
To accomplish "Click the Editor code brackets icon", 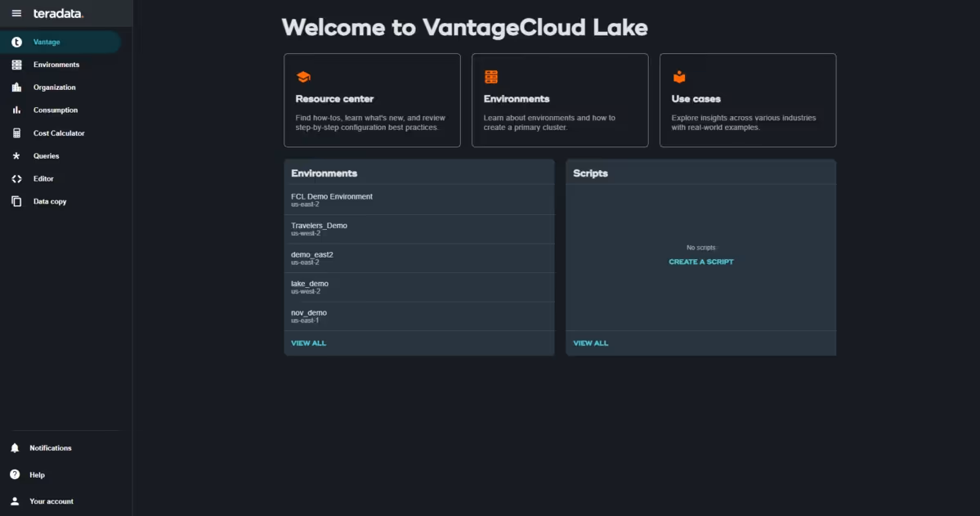I will click(17, 179).
